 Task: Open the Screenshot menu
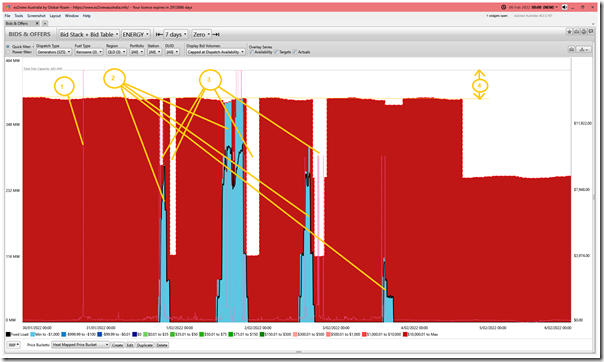tap(36, 16)
